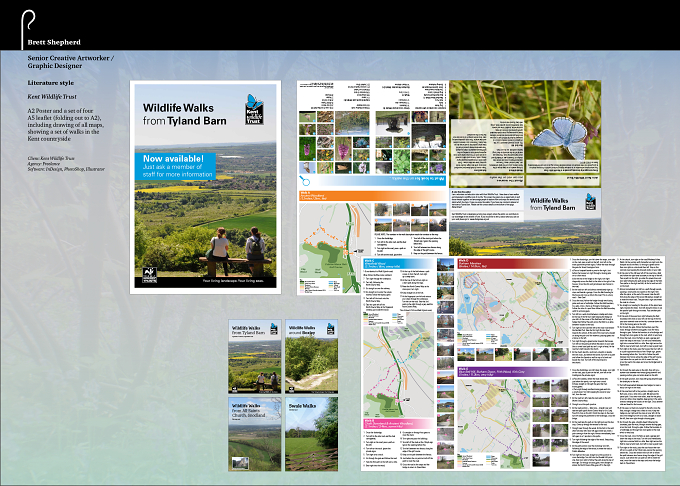Image resolution: width=680 pixels, height=486 pixels.
Task: Open the Swale Walks leaflet cover
Action: pos(311,434)
